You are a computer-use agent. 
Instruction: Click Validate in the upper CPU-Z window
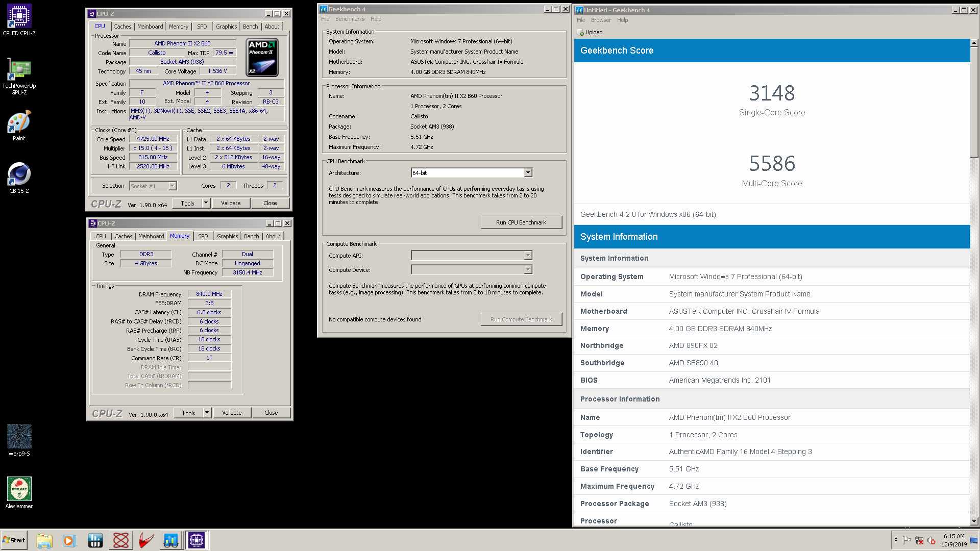click(231, 203)
